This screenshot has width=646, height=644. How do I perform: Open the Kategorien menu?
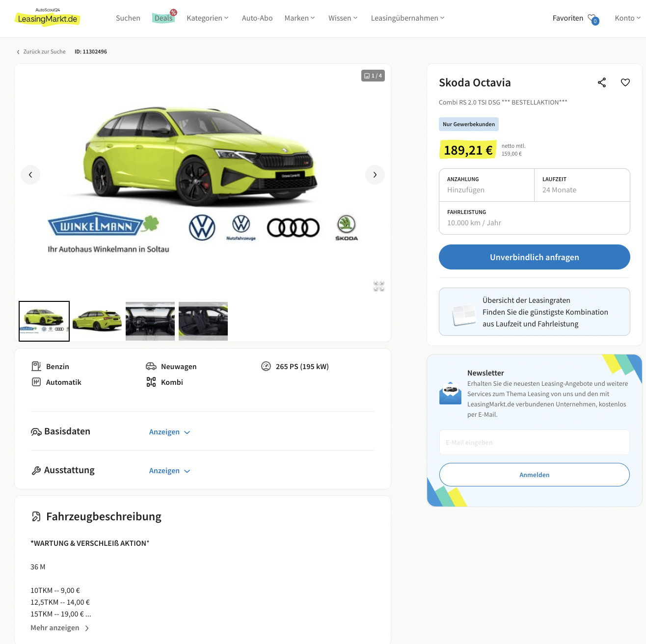tap(208, 18)
